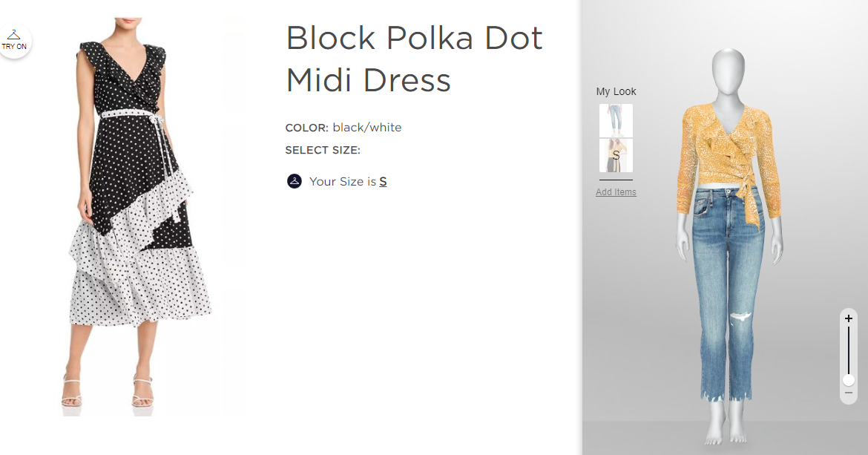Click the SELECT SIZE label
The width and height of the screenshot is (868, 455).
323,150
